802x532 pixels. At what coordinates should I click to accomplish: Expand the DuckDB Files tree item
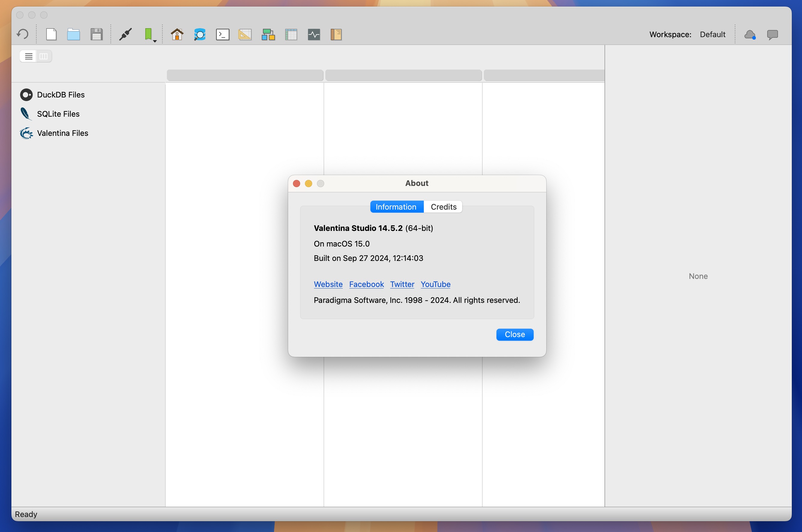[61, 94]
